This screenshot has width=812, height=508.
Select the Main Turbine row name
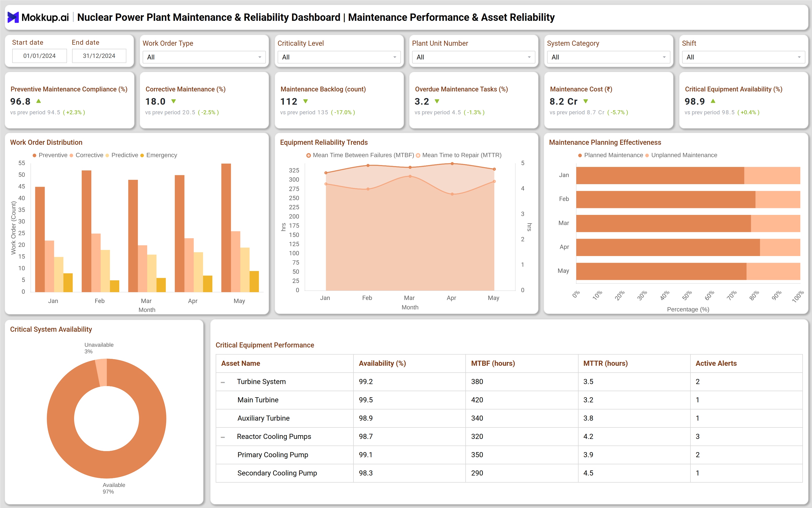258,400
